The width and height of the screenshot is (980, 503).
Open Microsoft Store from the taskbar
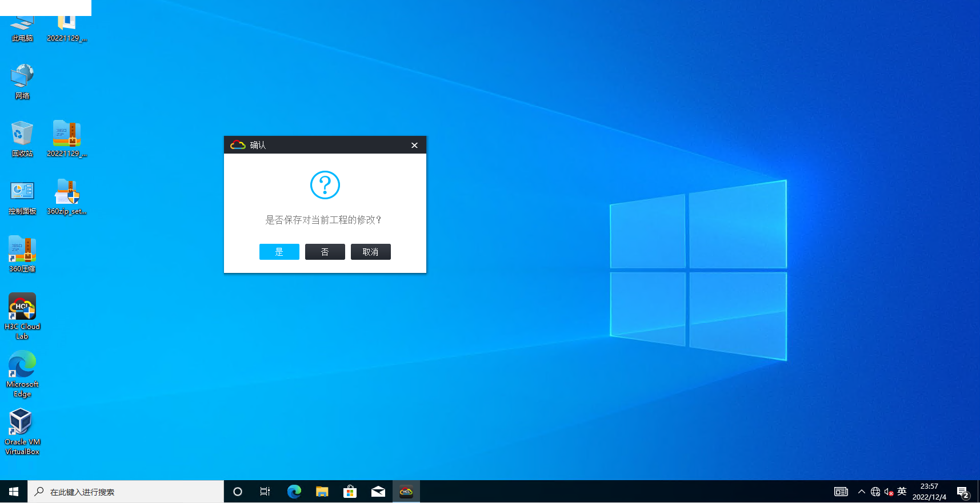350,492
